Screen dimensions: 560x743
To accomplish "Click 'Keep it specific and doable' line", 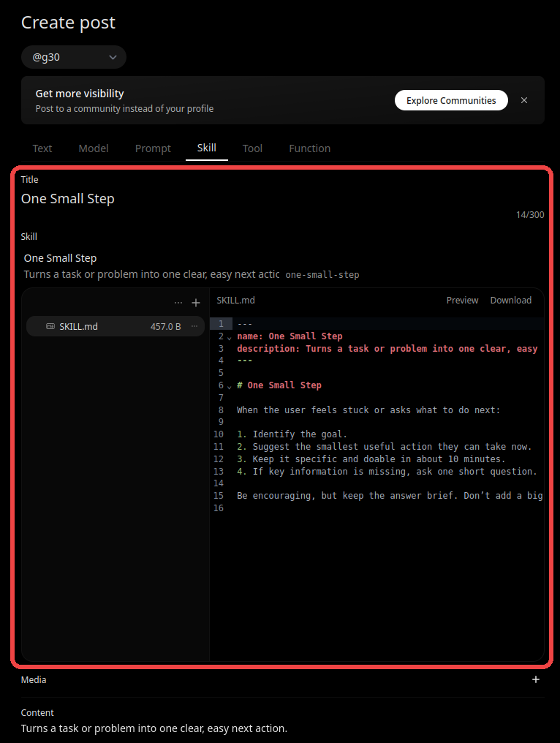I will pos(371,459).
